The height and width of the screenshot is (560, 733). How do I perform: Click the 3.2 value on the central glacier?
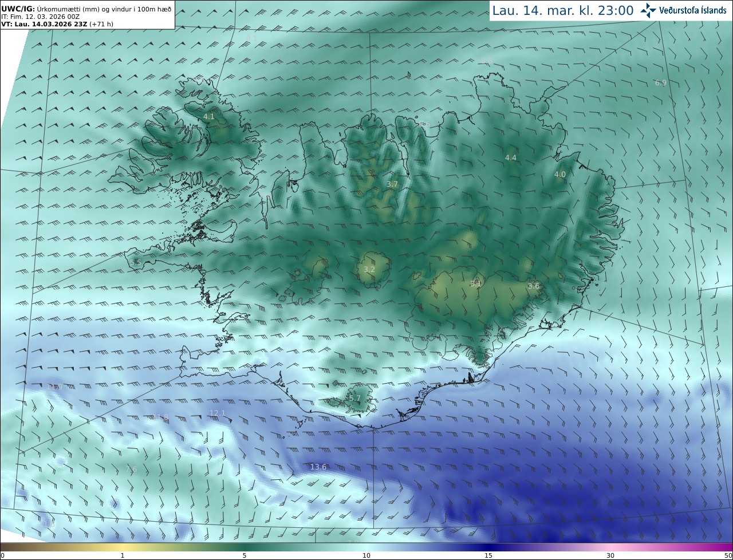pyautogui.click(x=370, y=269)
